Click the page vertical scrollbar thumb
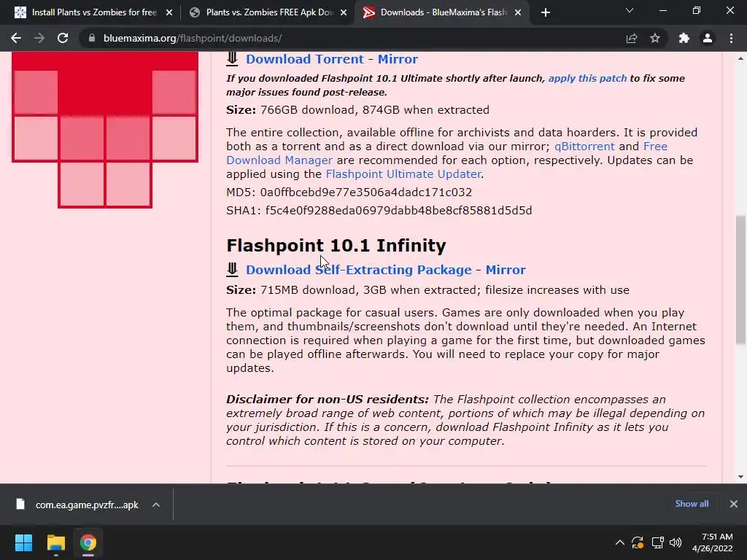This screenshot has height=560, width=747. click(x=740, y=279)
